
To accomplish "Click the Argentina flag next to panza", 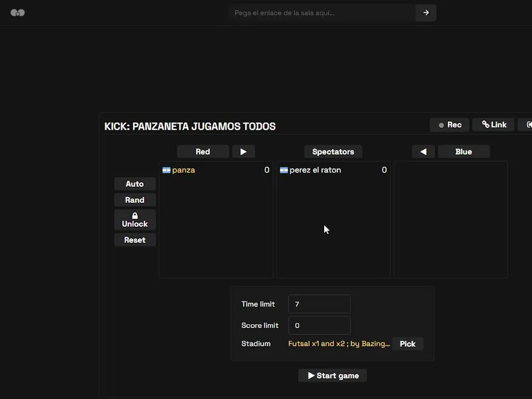I will click(x=166, y=170).
